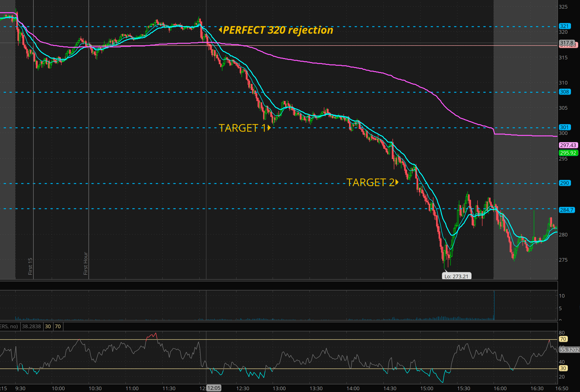Screen dimensions: 580x392
Task: Click the 16:00 time axis label
Action: click(x=500, y=388)
